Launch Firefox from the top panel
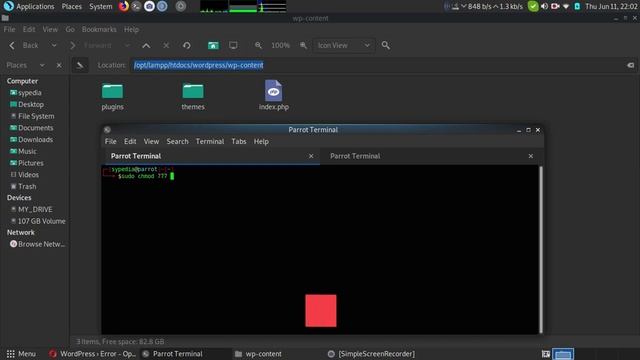 click(x=123, y=6)
